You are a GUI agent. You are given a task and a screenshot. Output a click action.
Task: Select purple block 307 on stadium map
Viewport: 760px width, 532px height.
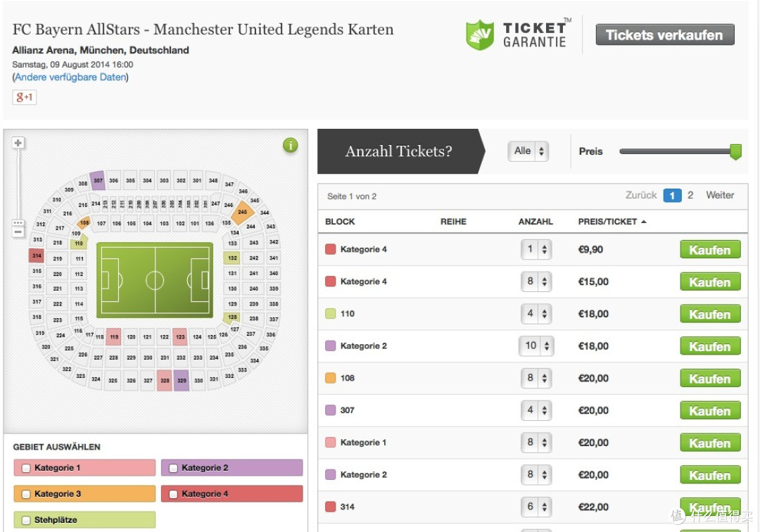coord(97,180)
